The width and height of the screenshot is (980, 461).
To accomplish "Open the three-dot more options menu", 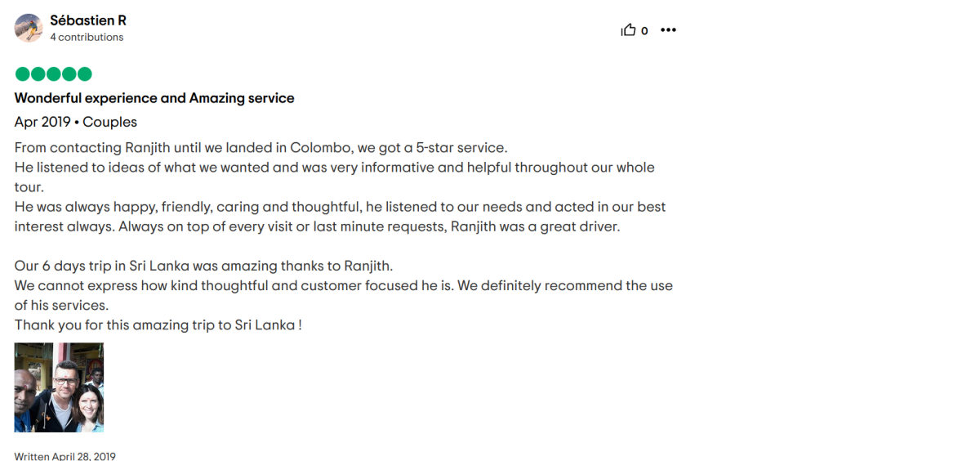I will pyautogui.click(x=669, y=30).
